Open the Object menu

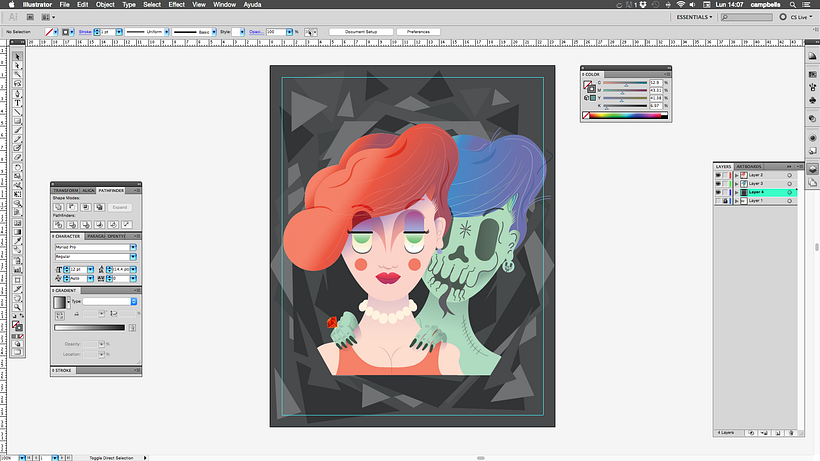click(105, 5)
